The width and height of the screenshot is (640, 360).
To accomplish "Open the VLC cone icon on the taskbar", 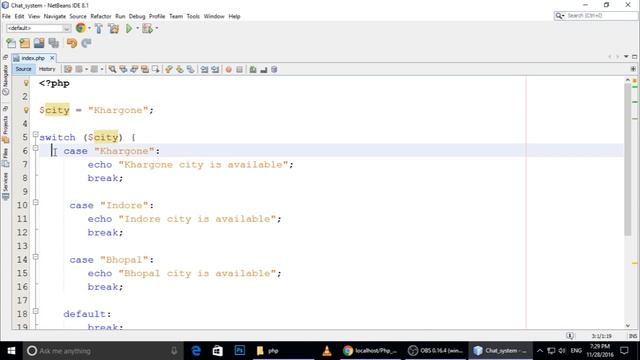I will (327, 351).
